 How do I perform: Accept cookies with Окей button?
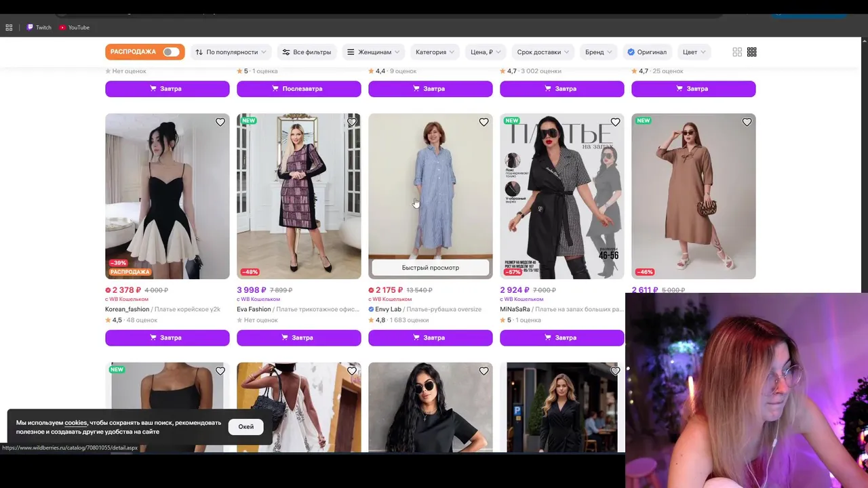246,427
